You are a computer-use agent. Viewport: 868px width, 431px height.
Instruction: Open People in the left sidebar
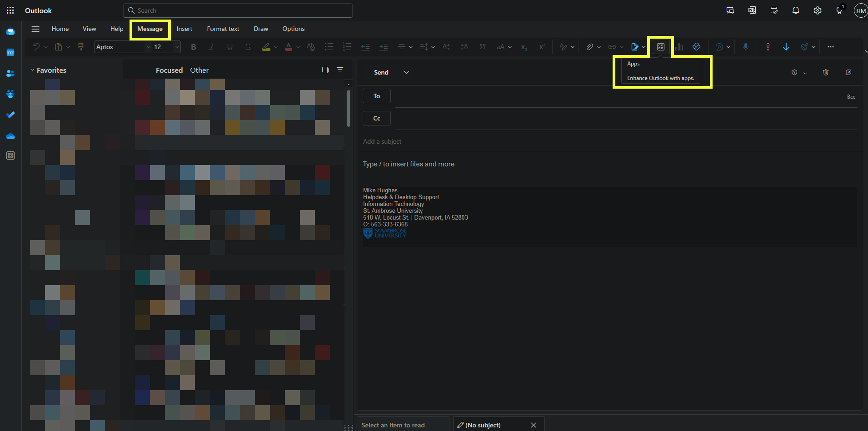pyautogui.click(x=10, y=73)
